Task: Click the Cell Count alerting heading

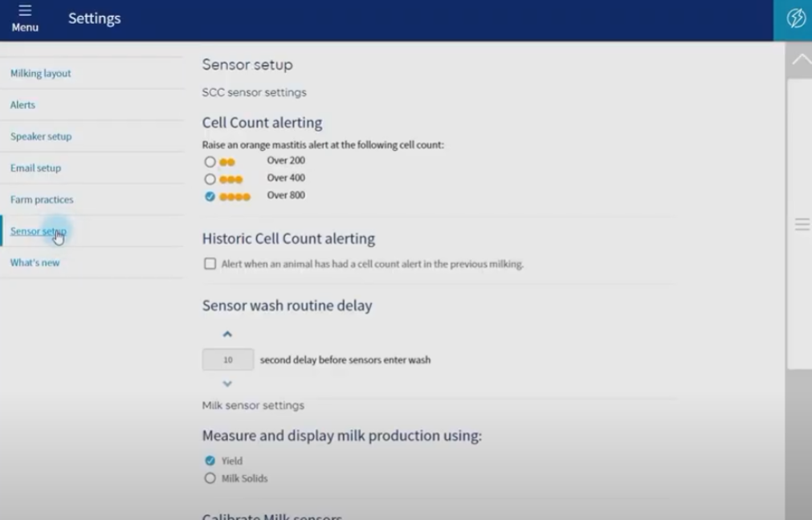Action: coord(262,123)
